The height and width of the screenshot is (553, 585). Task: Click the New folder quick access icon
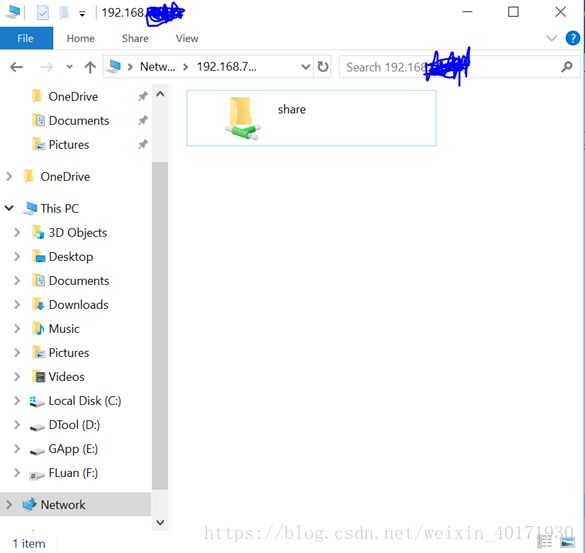pos(64,13)
